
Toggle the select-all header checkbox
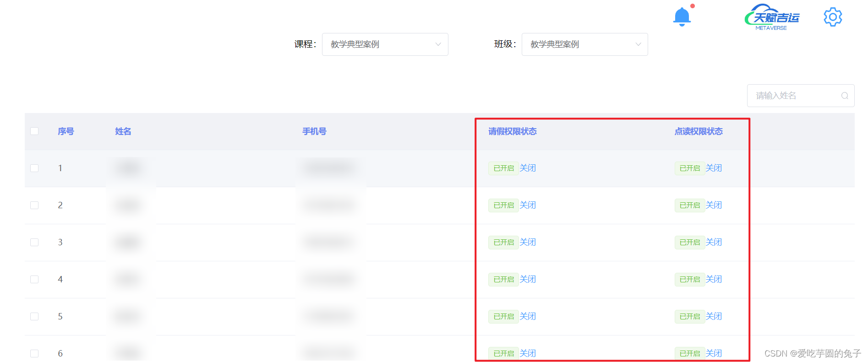tap(34, 131)
